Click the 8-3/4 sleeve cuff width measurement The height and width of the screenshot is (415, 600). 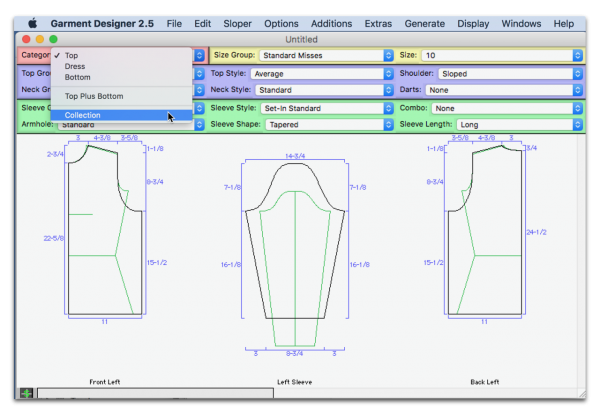coord(295,354)
